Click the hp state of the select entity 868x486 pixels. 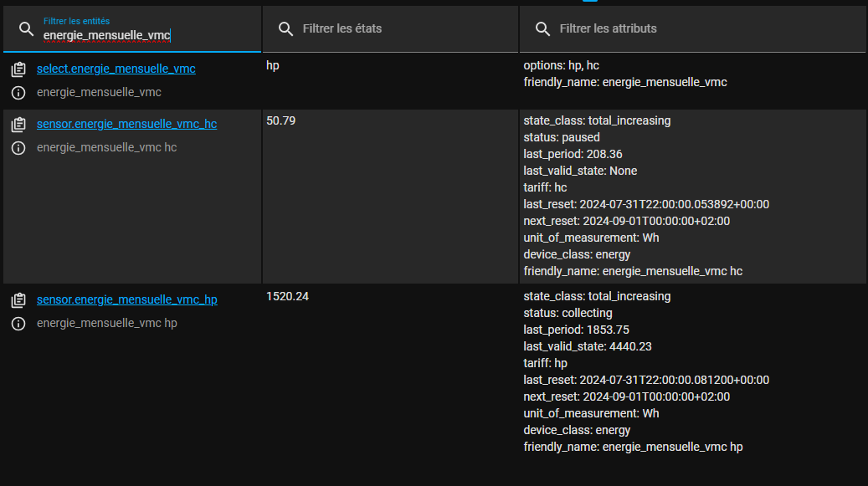click(x=273, y=65)
